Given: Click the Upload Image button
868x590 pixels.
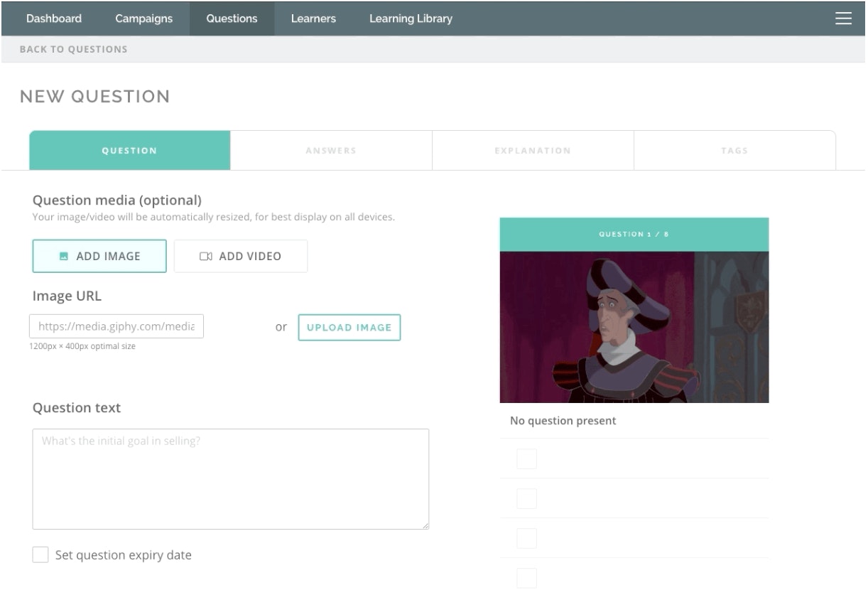Looking at the screenshot, I should [x=349, y=328].
